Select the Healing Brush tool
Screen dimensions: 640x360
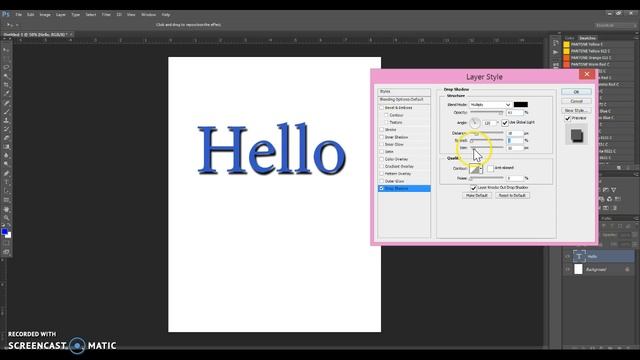tap(6, 103)
